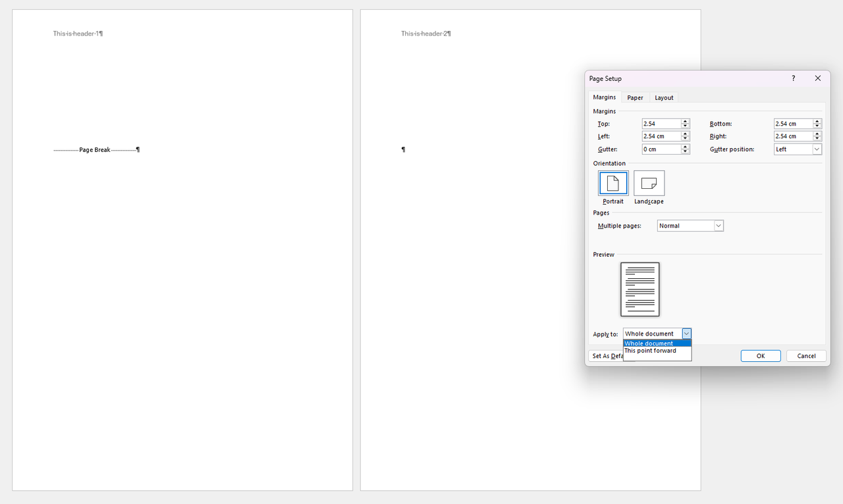Open the Page Setup help icon
Image resolution: width=843 pixels, height=504 pixels.
point(793,78)
